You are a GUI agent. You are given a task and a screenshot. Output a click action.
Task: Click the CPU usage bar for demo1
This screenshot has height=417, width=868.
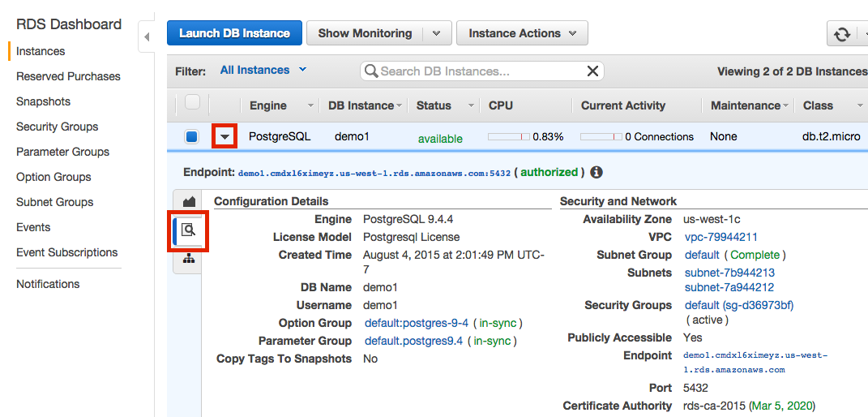coord(508,137)
